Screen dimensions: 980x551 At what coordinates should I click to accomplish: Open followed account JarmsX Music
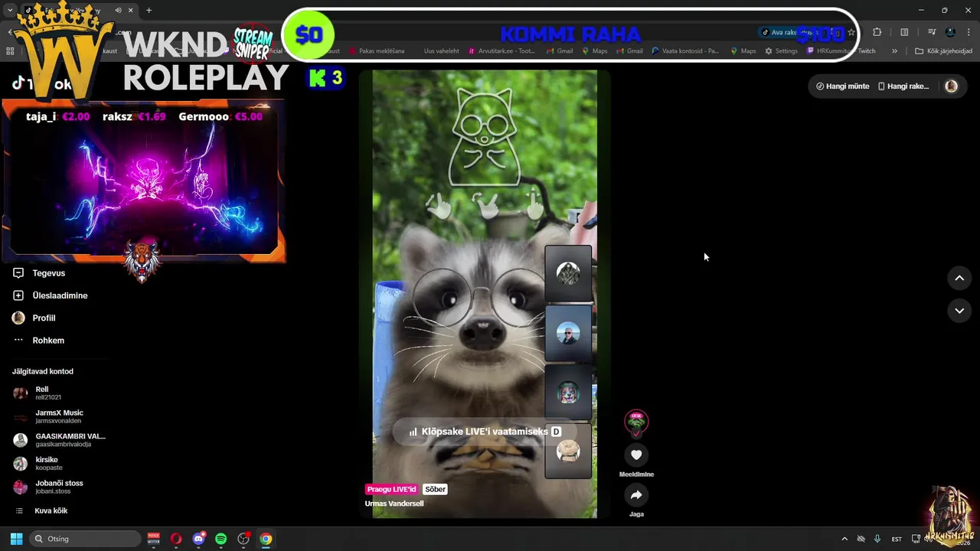pyautogui.click(x=59, y=416)
